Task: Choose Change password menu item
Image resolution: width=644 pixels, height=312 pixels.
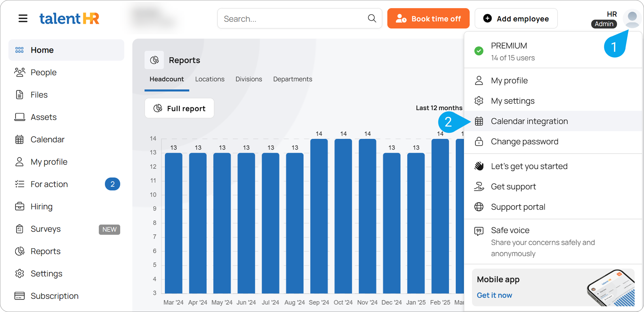Action: point(553,141)
